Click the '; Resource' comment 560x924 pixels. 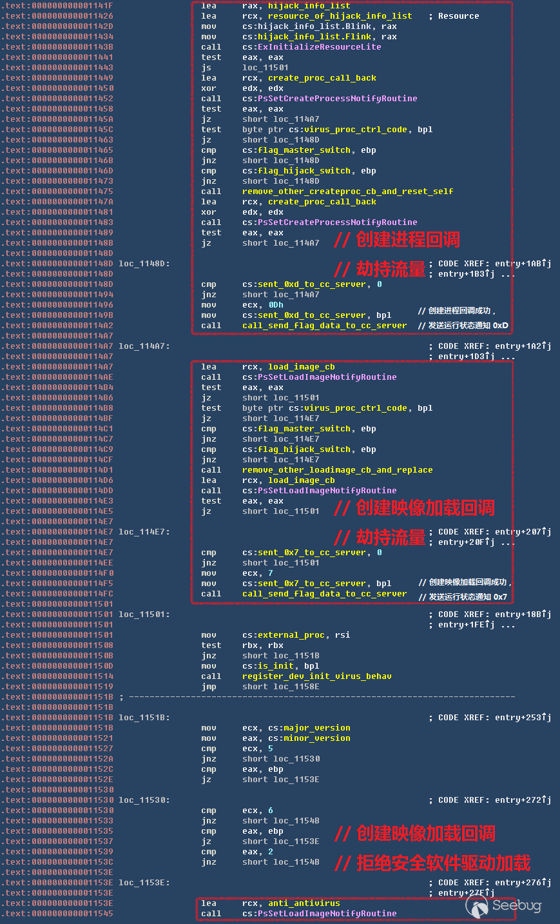(454, 16)
